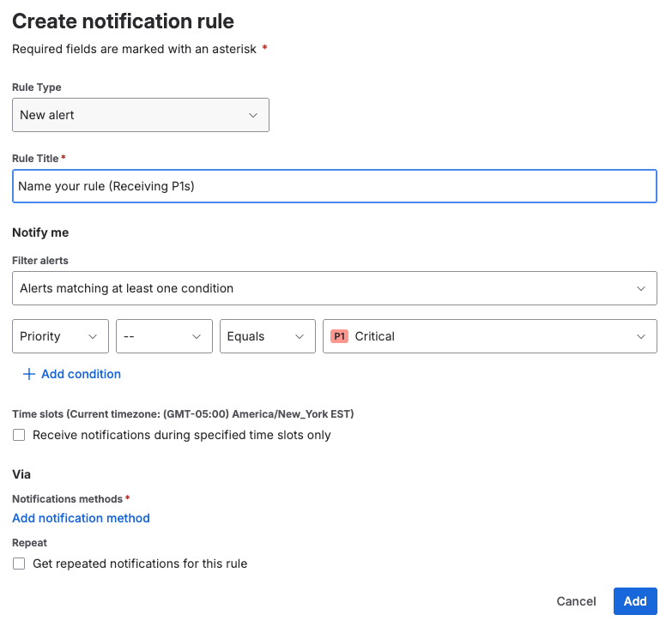
Task: Click the chevron at right of Critical field
Action: [x=640, y=337]
